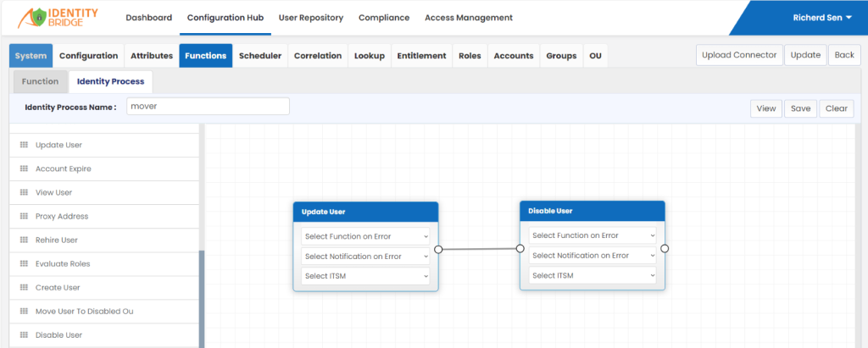Click the Identity Process Name input field

tap(209, 106)
